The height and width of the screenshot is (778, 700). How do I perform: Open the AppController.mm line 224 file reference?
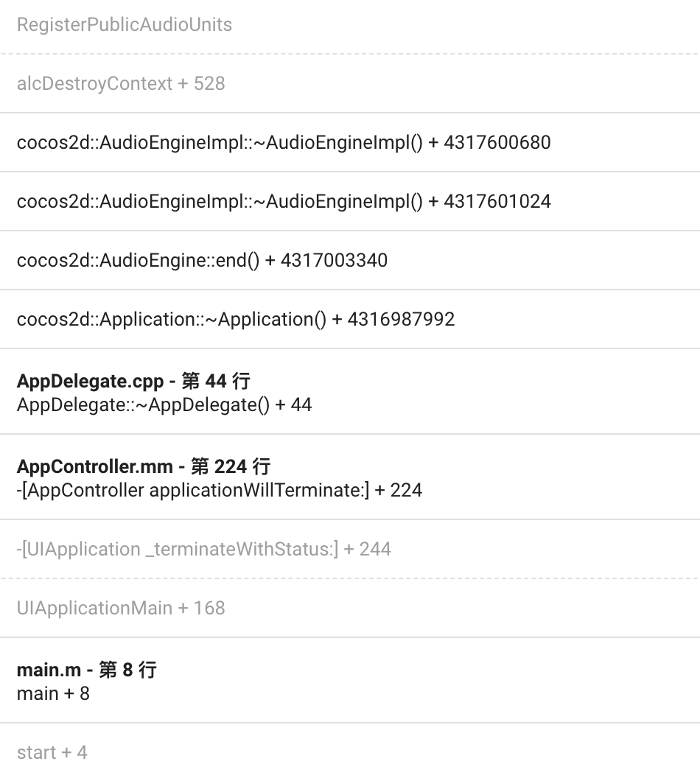(x=144, y=466)
